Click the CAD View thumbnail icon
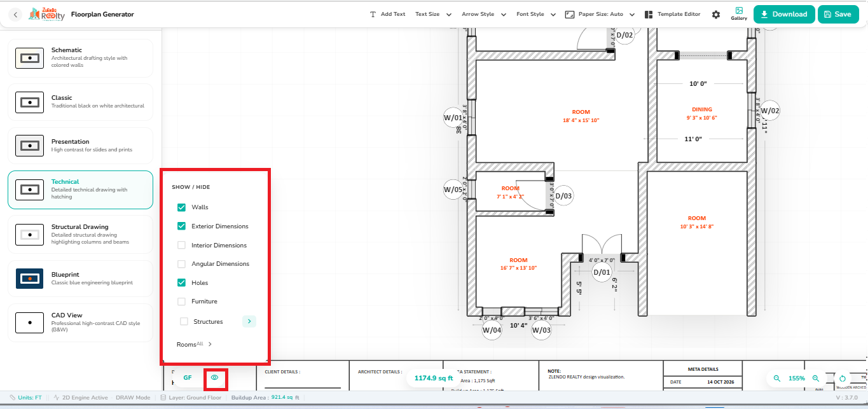 point(29,322)
